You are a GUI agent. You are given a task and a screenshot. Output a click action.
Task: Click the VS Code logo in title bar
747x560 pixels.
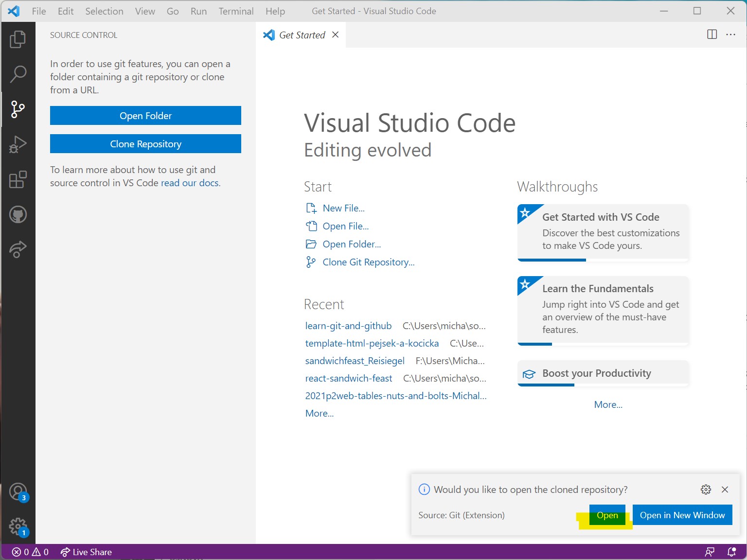coord(14,11)
